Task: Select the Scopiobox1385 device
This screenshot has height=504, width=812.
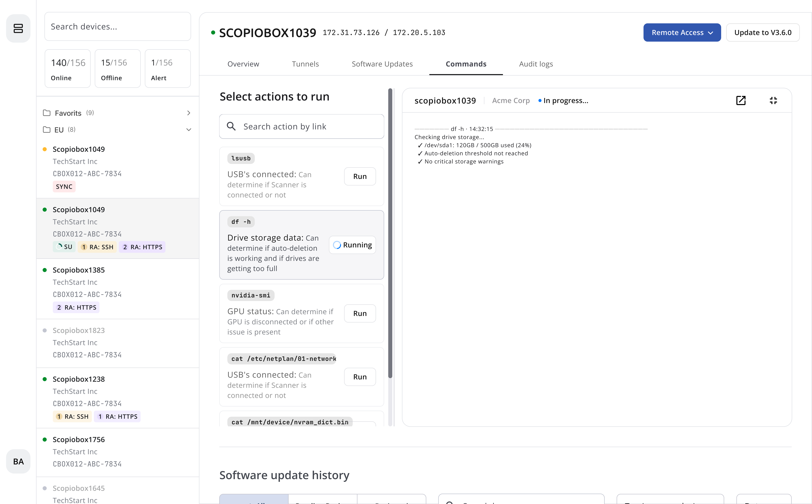Action: 118,289
